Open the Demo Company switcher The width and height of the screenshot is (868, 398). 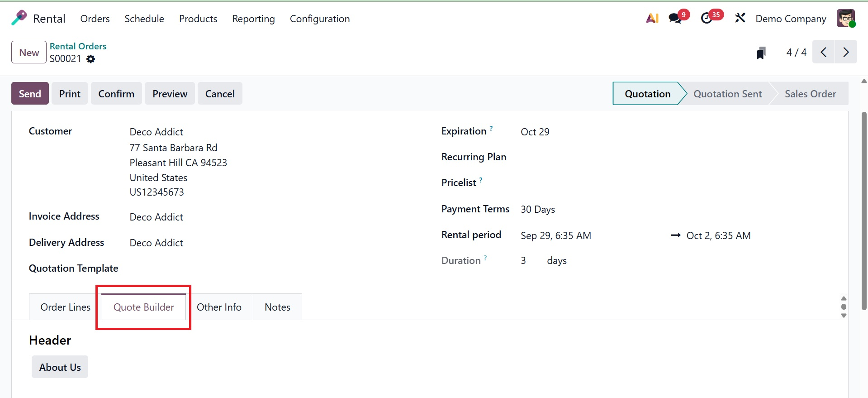click(791, 19)
